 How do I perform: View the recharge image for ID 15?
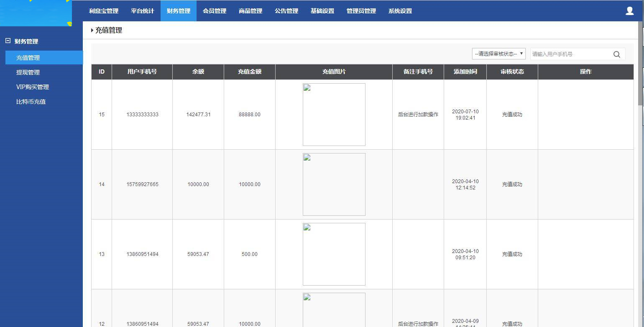pyautogui.click(x=334, y=114)
